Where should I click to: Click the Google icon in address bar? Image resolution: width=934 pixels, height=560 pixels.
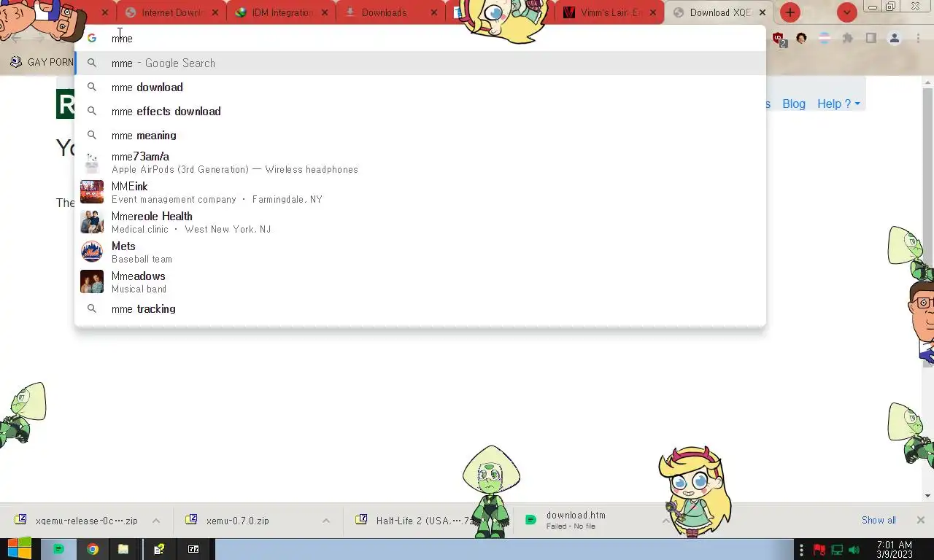pos(92,38)
